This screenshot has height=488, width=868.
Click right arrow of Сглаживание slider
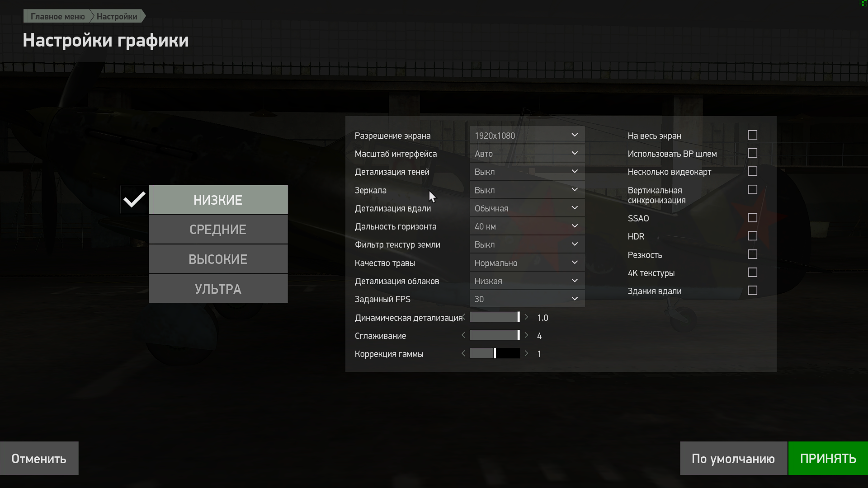tap(526, 336)
